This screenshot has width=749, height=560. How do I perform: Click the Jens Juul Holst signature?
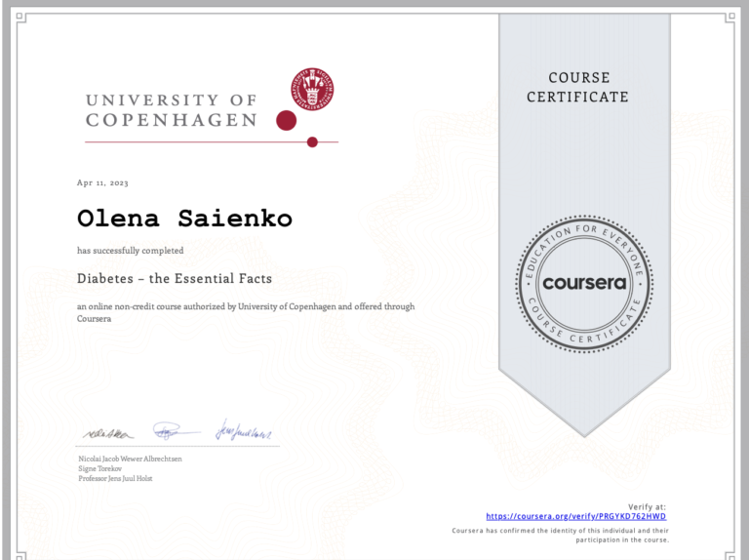point(242,430)
